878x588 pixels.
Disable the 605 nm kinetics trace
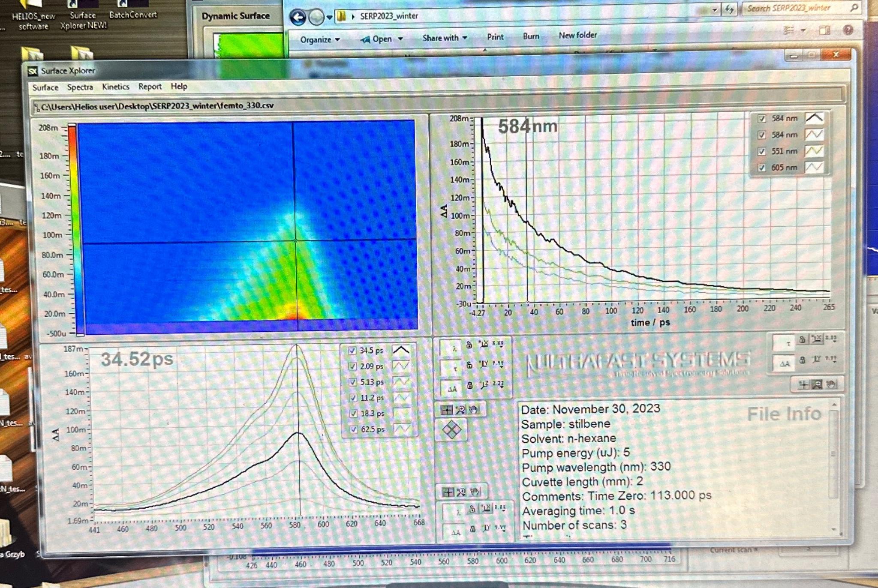pos(762,168)
